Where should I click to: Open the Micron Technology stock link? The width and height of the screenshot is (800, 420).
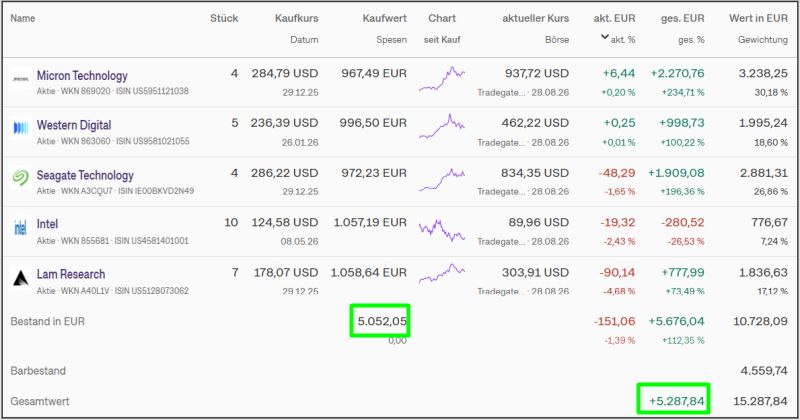pos(82,76)
